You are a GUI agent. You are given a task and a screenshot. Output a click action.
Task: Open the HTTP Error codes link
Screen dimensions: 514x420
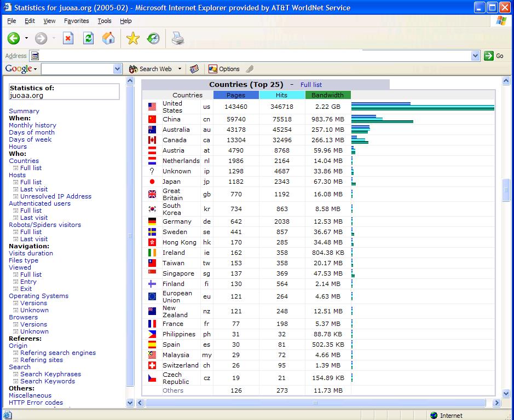click(36, 402)
